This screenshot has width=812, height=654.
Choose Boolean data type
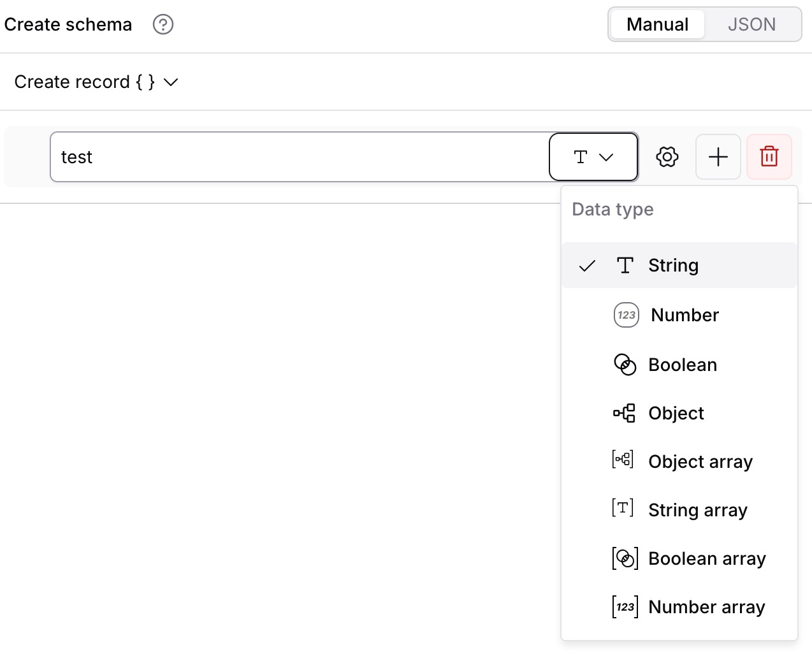pos(679,365)
